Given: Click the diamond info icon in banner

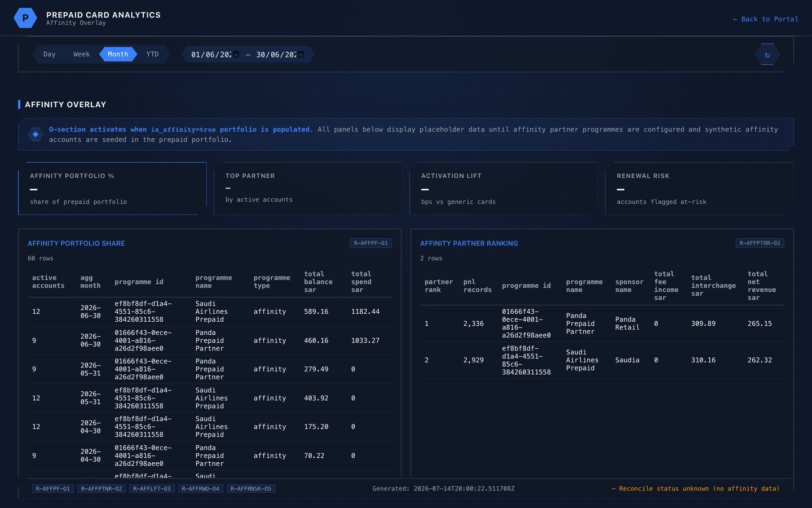Looking at the screenshot, I should 36,134.
